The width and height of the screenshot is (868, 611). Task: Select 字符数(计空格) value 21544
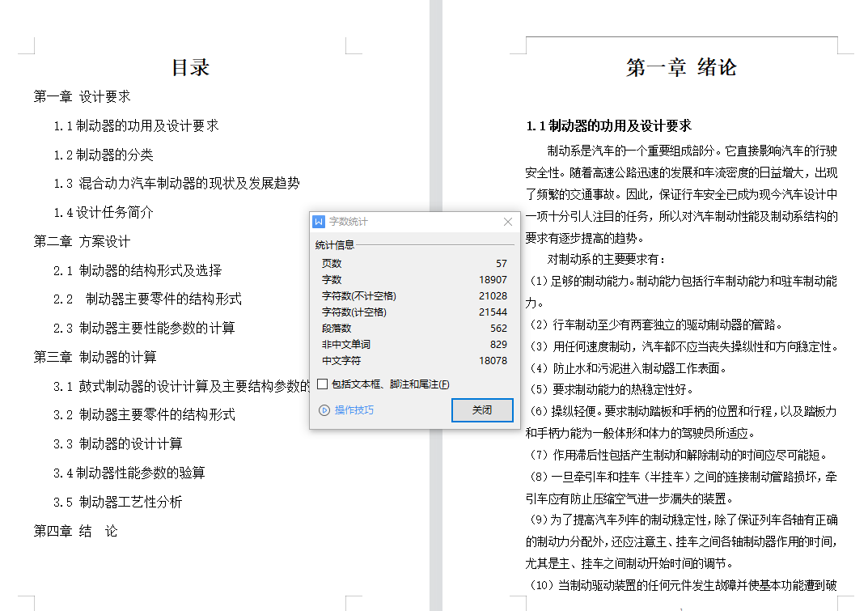click(x=493, y=312)
